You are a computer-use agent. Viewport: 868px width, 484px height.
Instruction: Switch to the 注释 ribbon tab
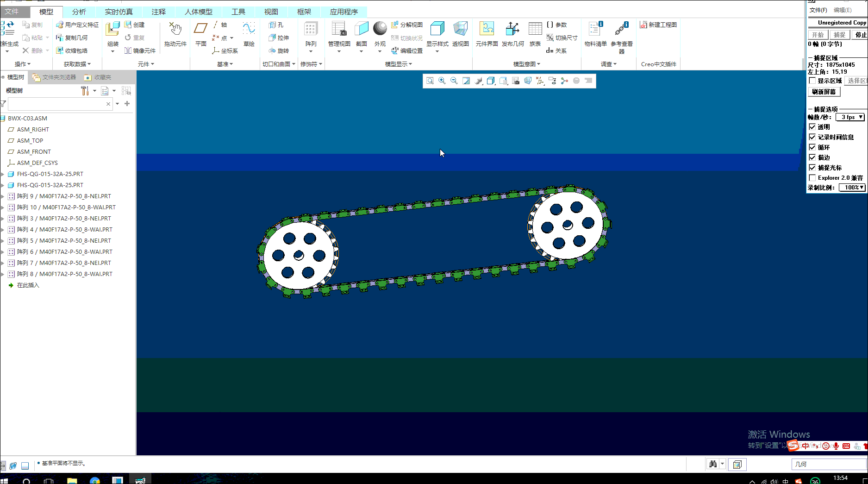click(x=159, y=12)
